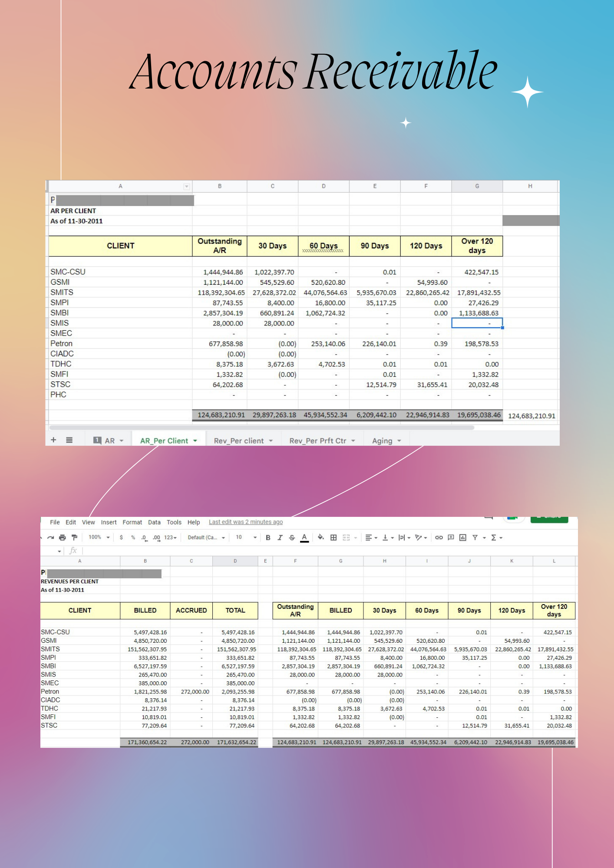Image resolution: width=614 pixels, height=868 pixels.
Task: Format cells as currency with dollar icon
Action: pos(121,538)
